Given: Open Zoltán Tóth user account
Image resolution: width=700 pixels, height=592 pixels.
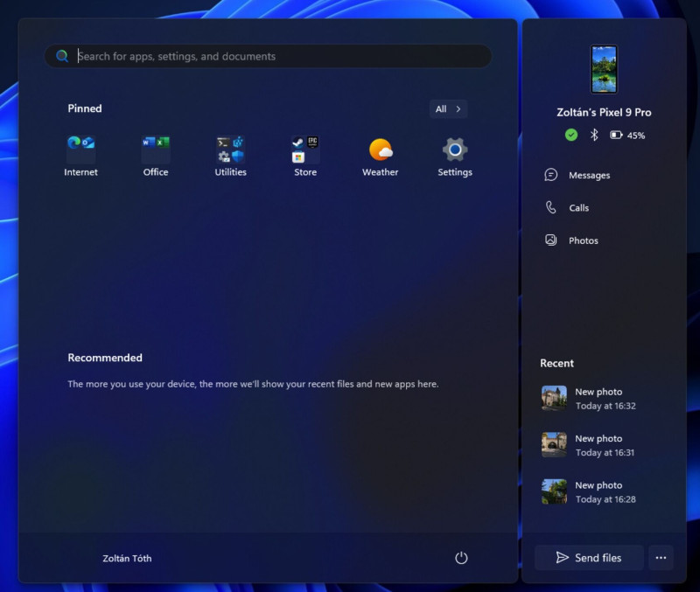Looking at the screenshot, I should pyautogui.click(x=127, y=558).
